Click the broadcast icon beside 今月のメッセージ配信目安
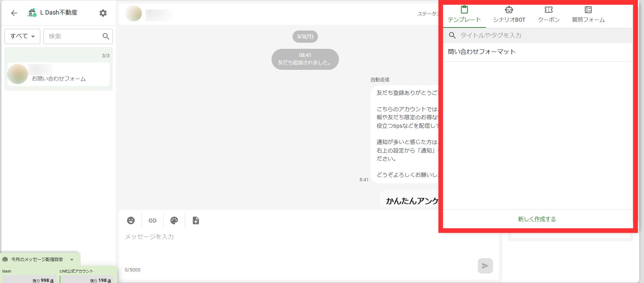Image resolution: width=644 pixels, height=283 pixels. [x=5, y=260]
